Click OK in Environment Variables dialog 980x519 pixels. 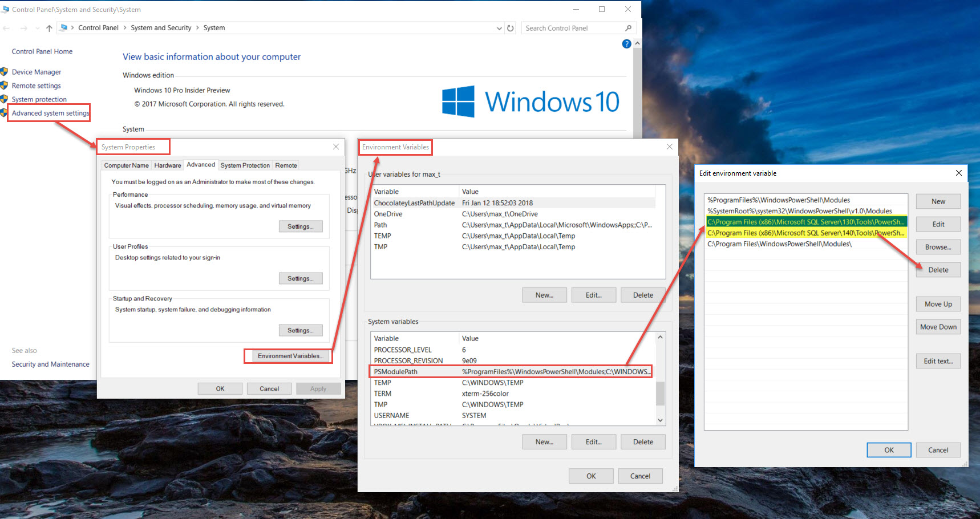pyautogui.click(x=591, y=476)
